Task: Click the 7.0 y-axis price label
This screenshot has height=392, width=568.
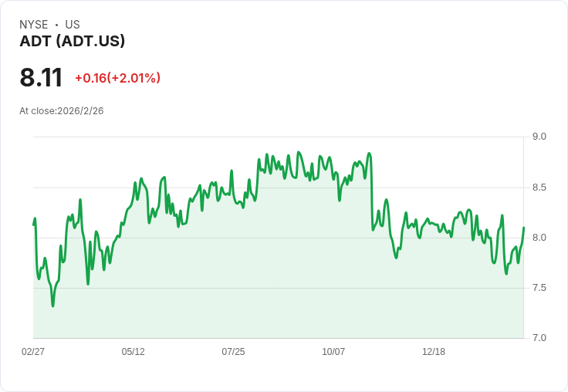Action: (539, 338)
